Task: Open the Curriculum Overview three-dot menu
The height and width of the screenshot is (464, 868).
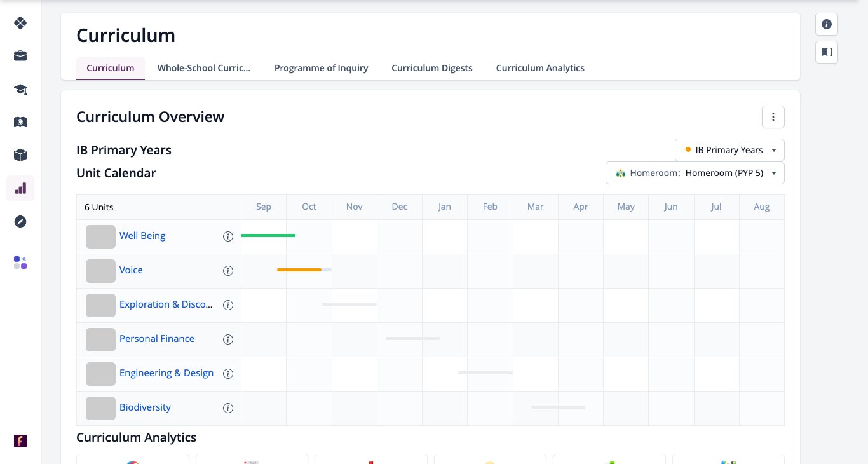Action: click(773, 117)
